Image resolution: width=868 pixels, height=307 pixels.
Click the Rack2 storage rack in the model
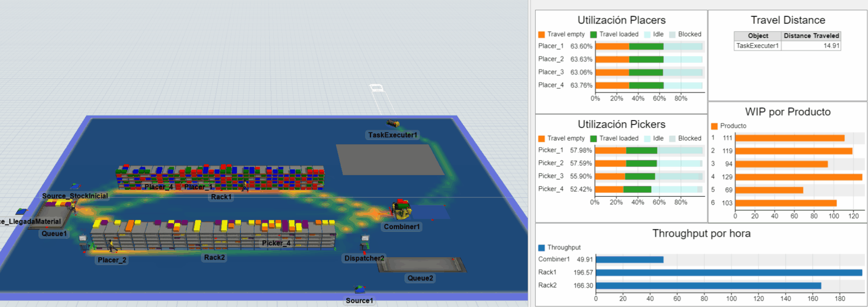(213, 235)
